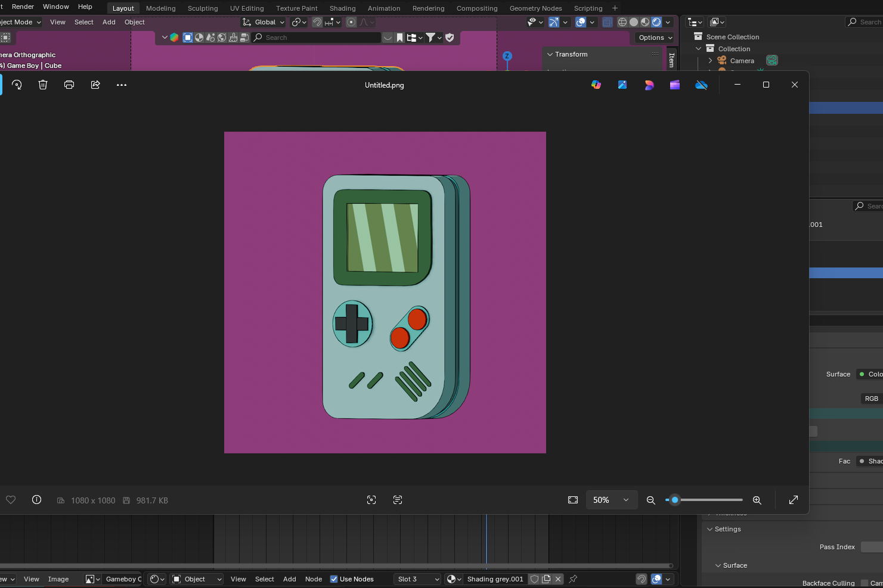
Task: Toggle viewport gizmos button in 3D viewport
Action: click(554, 22)
